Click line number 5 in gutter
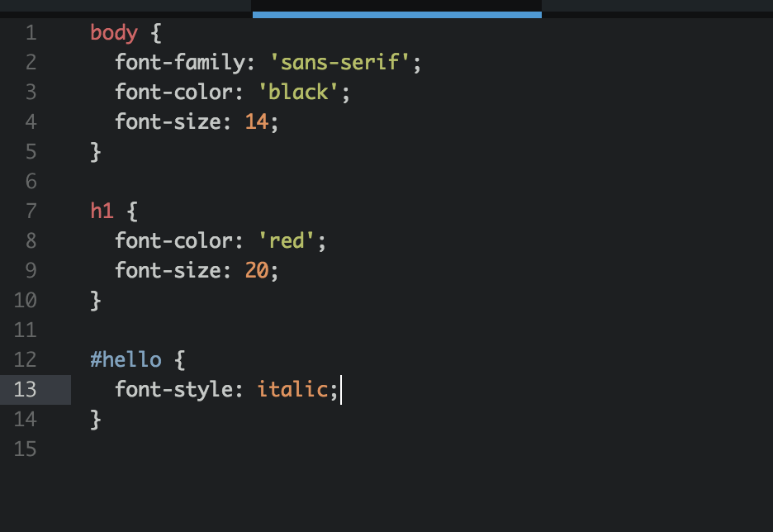 [x=31, y=152]
